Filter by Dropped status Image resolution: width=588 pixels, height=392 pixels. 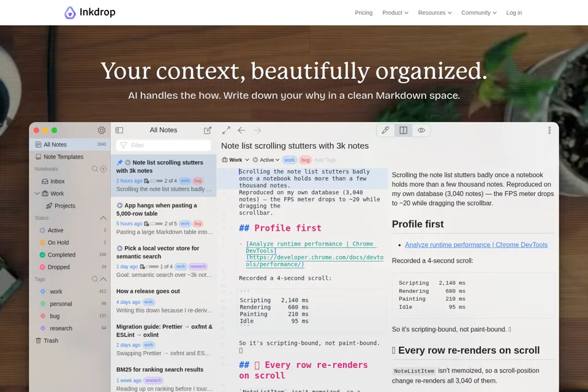70,267
